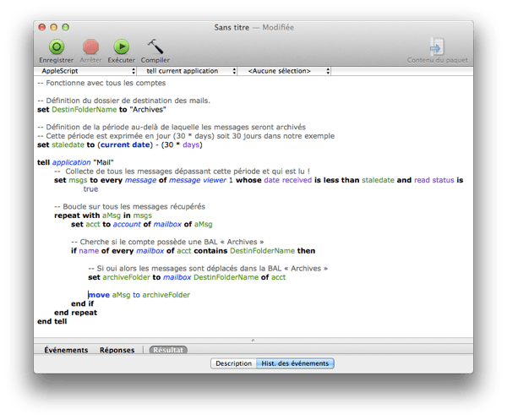The image size is (507, 420).
Task: Place cursor on "move aMsg to archiveFolder" line
Action: tap(139, 295)
